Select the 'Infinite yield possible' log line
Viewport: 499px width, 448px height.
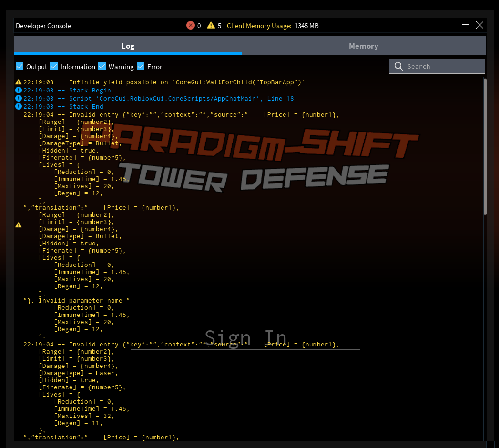(x=164, y=82)
